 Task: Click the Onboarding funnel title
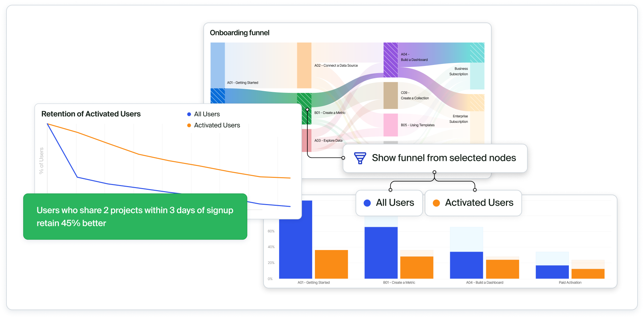[239, 33]
